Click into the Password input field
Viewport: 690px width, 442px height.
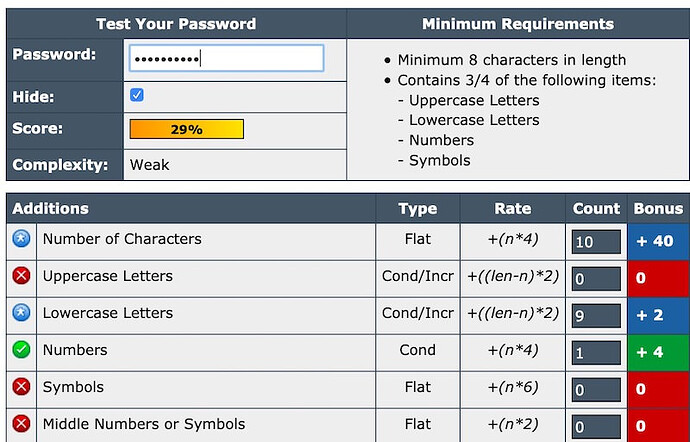227,58
